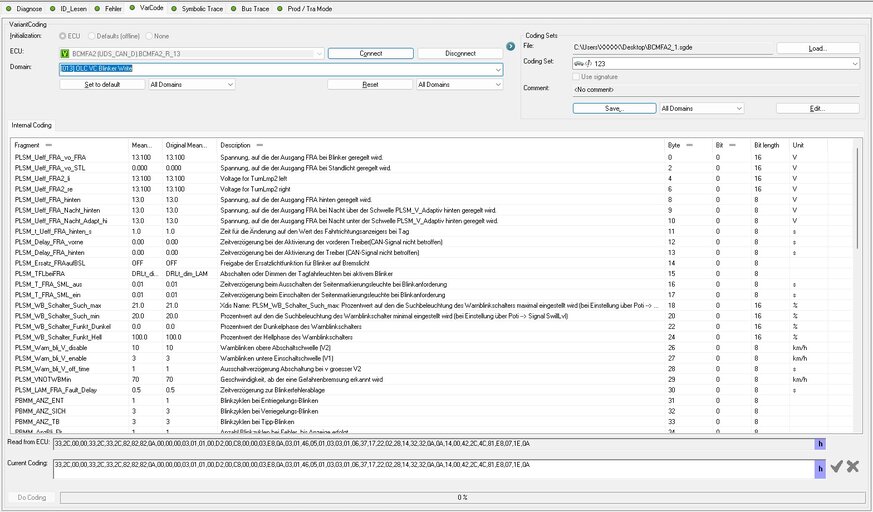
Task: Select the Defaults (offline) radio option
Action: pyautogui.click(x=92, y=35)
